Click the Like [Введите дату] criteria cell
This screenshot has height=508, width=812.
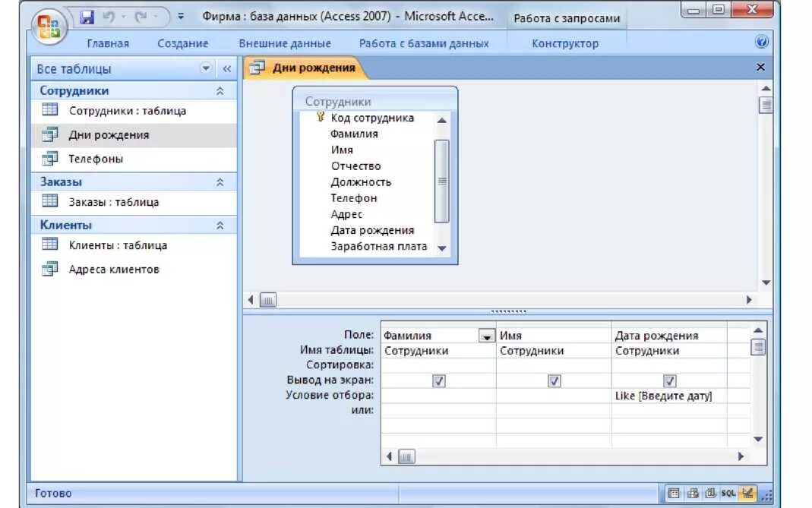(669, 396)
